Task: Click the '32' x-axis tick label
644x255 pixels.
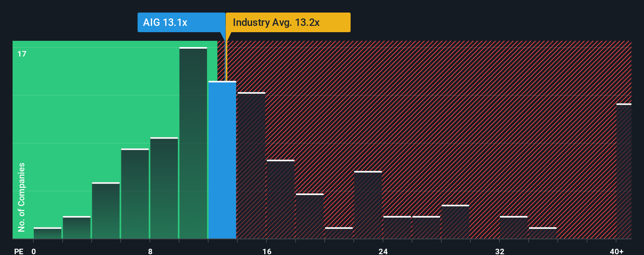Action: 499,251
